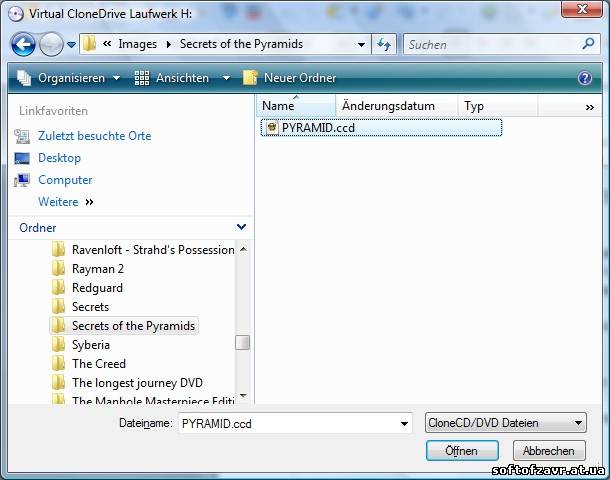Screen dimensions: 610x480
Task: Click the folder tree scrollbar thumb
Action: [x=243, y=343]
